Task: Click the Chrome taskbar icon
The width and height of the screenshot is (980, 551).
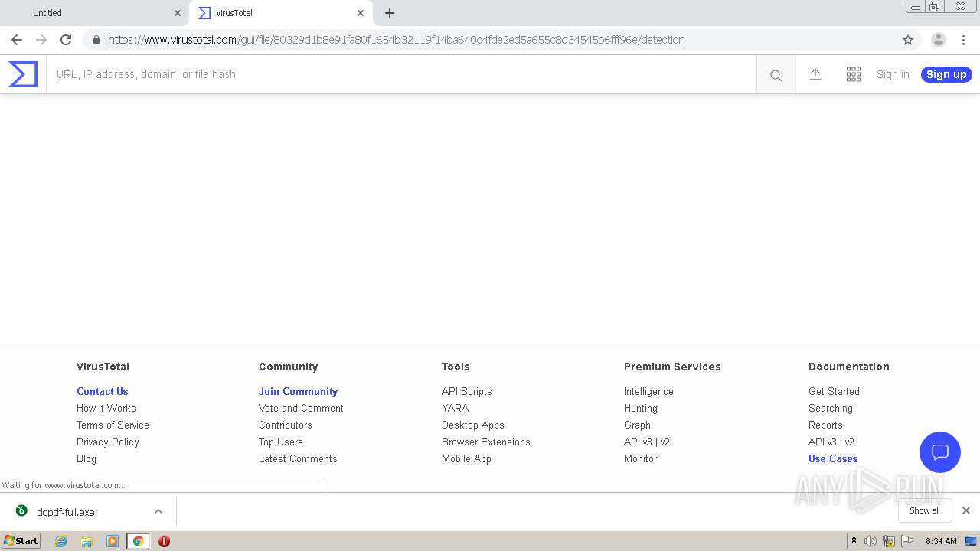Action: coord(138,541)
